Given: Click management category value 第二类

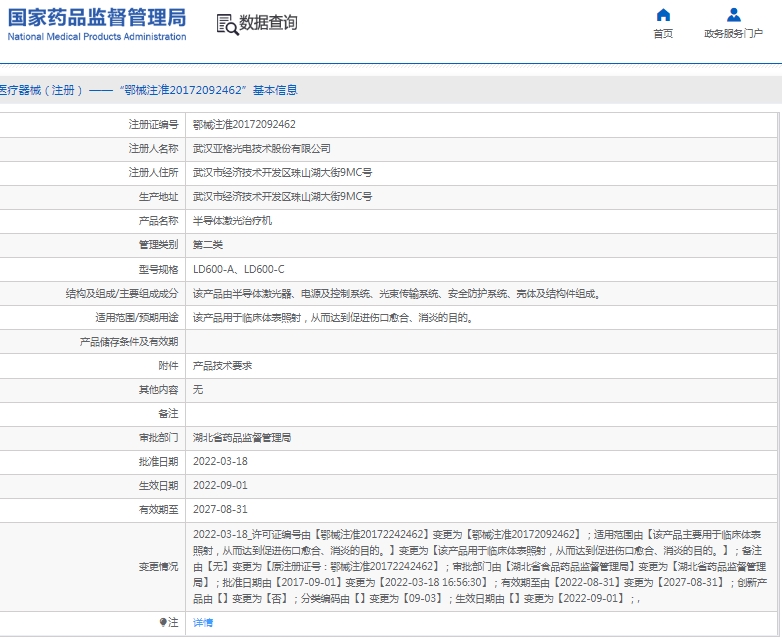Looking at the screenshot, I should [x=208, y=245].
